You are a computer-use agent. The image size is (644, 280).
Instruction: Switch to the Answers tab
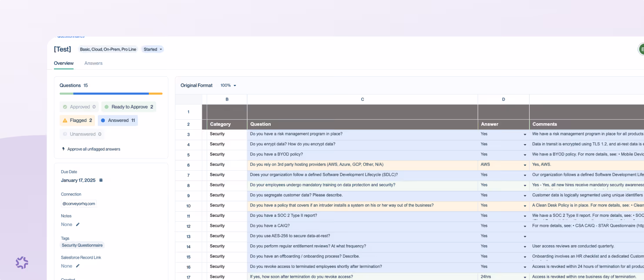pos(94,63)
